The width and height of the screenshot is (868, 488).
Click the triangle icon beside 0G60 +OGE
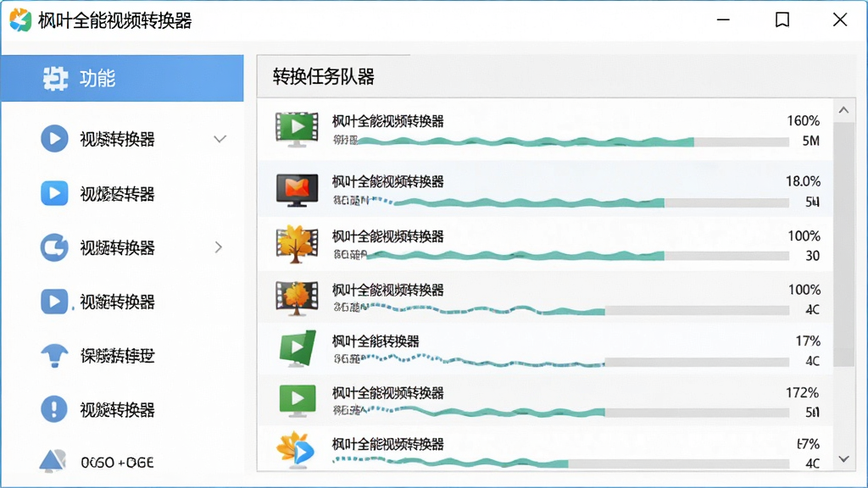(53, 461)
